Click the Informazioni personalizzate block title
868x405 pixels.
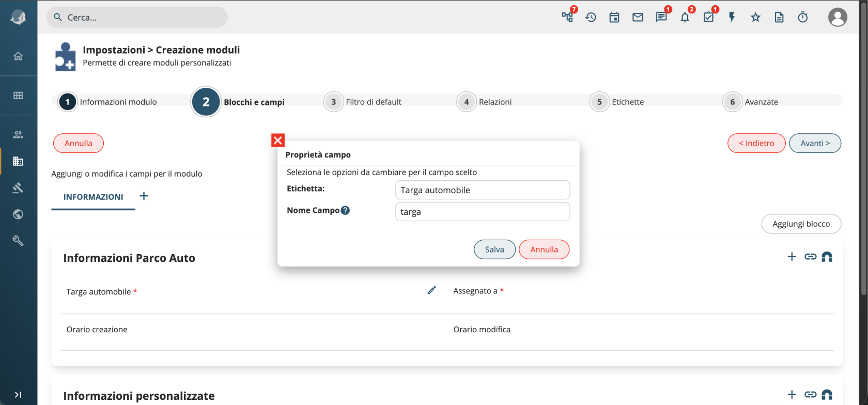point(139,396)
